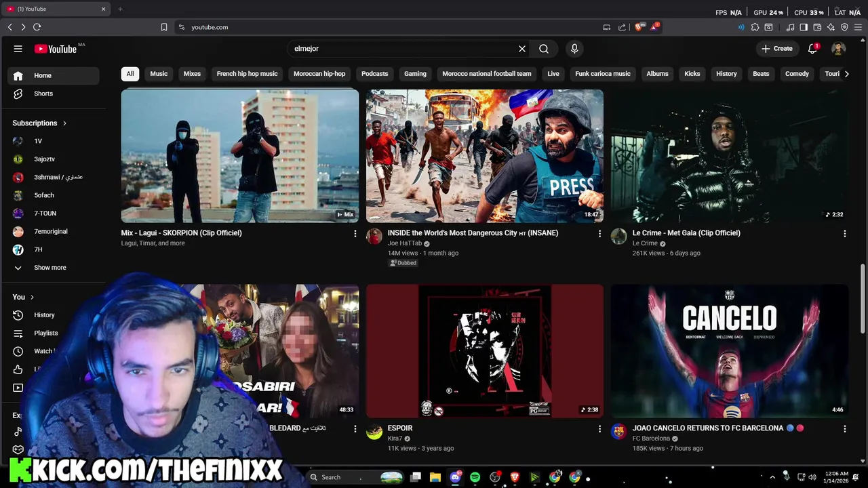This screenshot has width=868, height=488.
Task: Open the You section chevron
Action: tap(32, 297)
